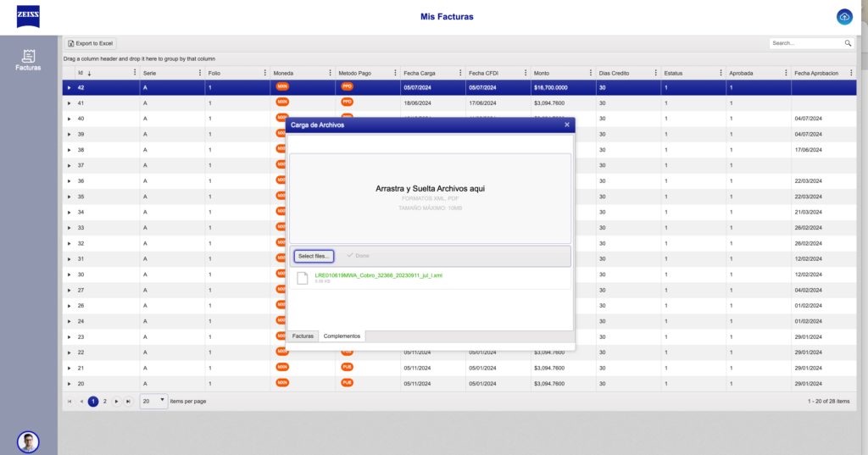Open Facturas in the sidebar

28,60
